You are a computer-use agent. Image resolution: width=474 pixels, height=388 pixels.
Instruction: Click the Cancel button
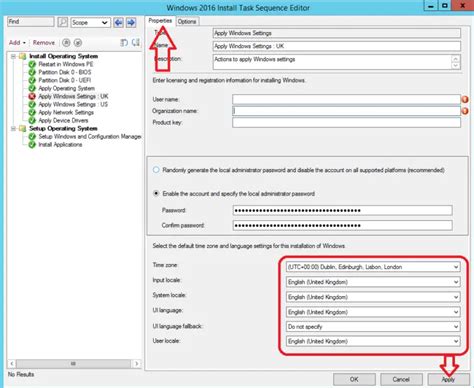401,379
